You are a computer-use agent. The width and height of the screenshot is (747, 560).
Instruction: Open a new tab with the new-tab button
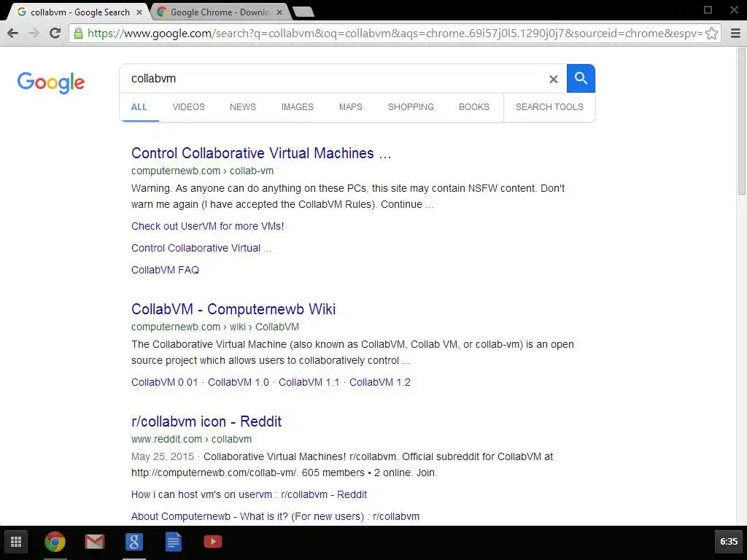[x=303, y=12]
